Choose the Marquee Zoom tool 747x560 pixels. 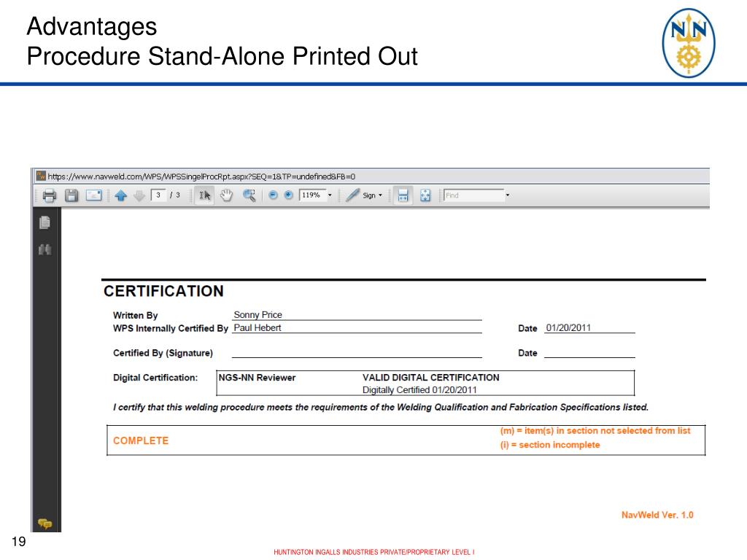(249, 195)
